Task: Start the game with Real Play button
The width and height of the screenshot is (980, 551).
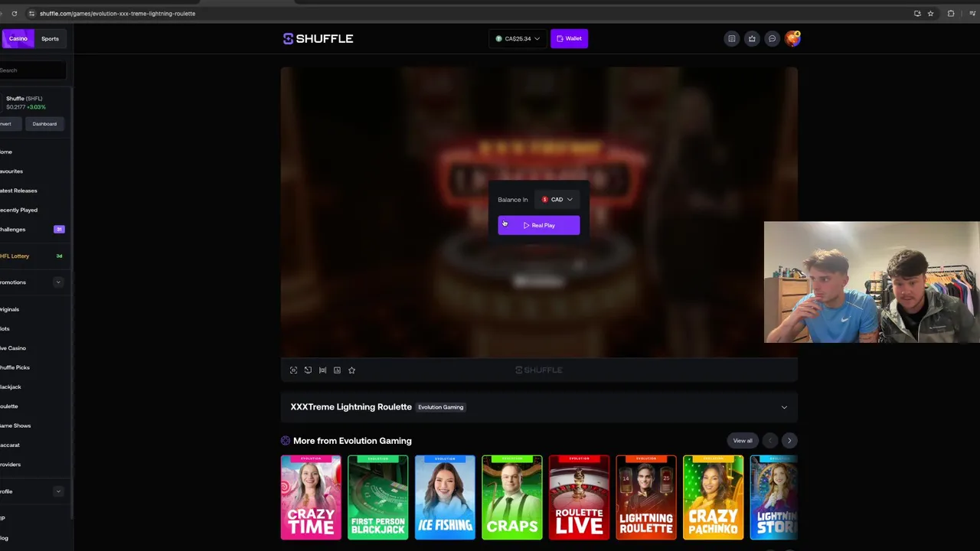Action: (x=539, y=225)
